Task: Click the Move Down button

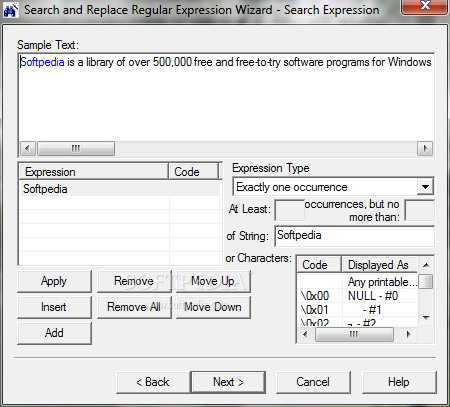Action: coord(213,307)
